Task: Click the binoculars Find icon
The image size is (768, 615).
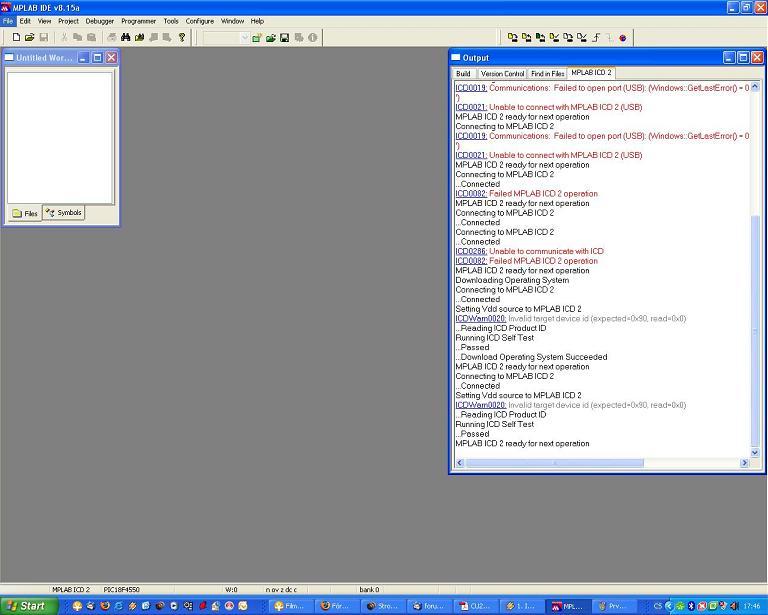Action: (125, 37)
